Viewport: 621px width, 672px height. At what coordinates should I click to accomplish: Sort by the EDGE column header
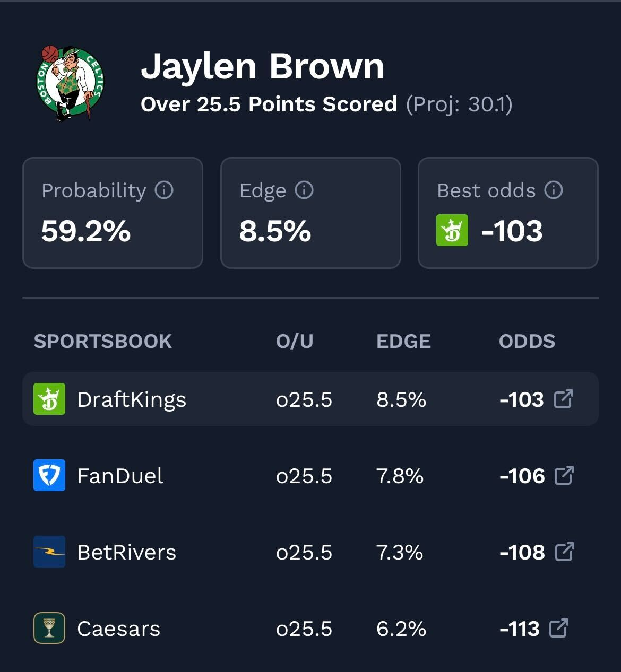coord(403,341)
